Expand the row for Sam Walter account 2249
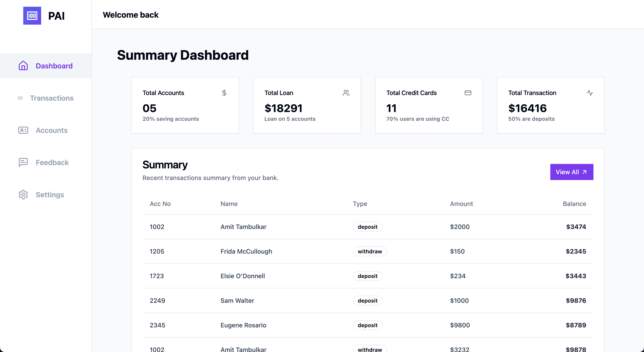This screenshot has width=644, height=352. [367, 300]
